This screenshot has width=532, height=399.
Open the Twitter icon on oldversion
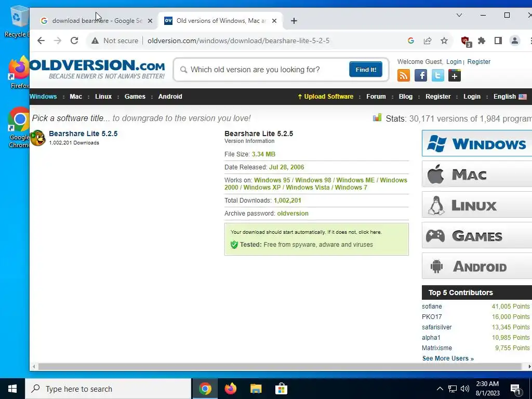point(437,75)
